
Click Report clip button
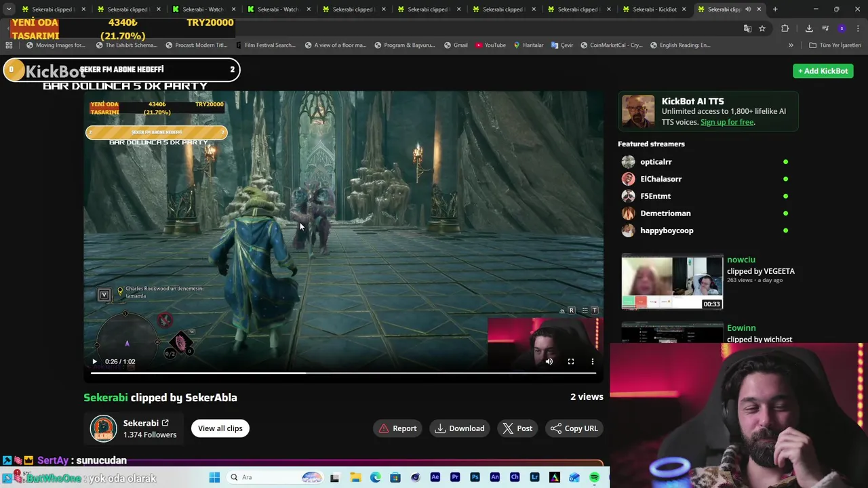point(398,428)
